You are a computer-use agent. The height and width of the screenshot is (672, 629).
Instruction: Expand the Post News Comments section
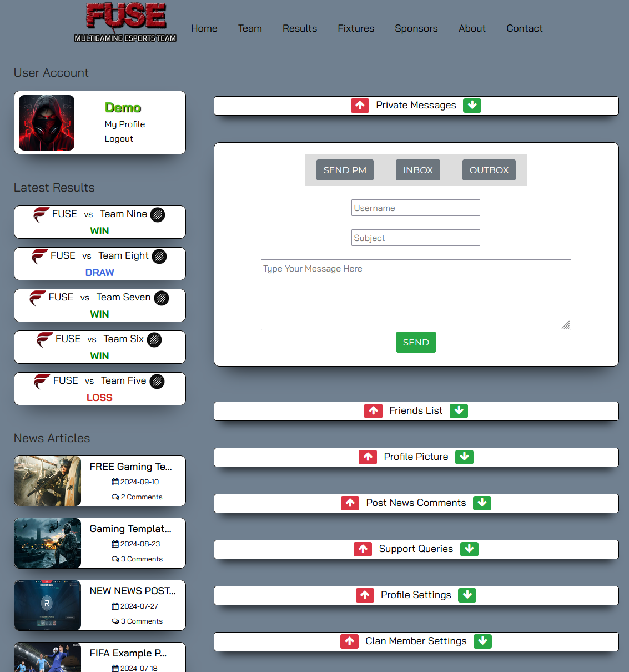tap(482, 503)
